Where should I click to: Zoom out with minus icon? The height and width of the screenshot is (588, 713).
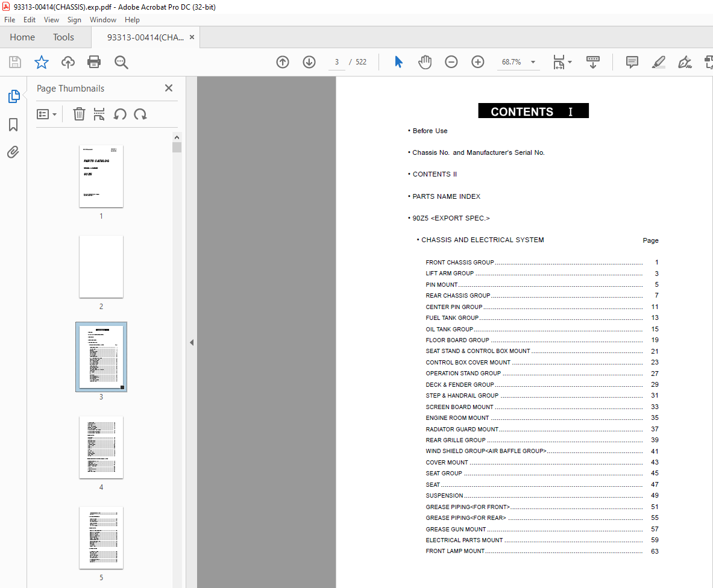(451, 62)
